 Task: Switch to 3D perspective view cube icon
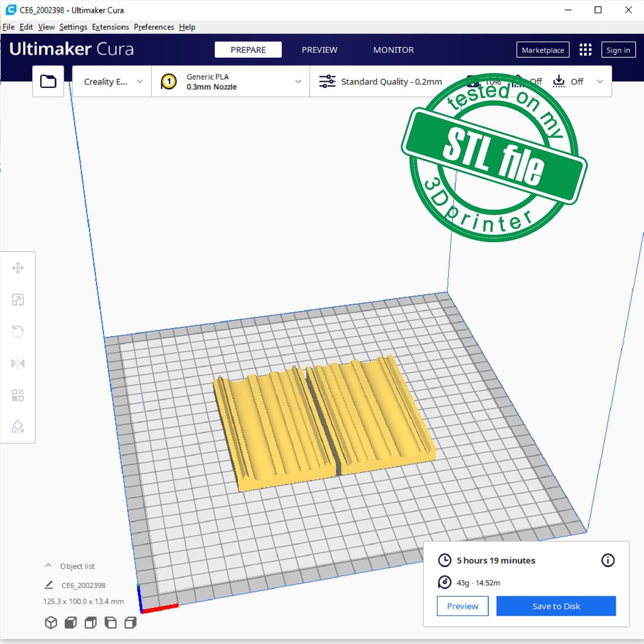coord(51,623)
